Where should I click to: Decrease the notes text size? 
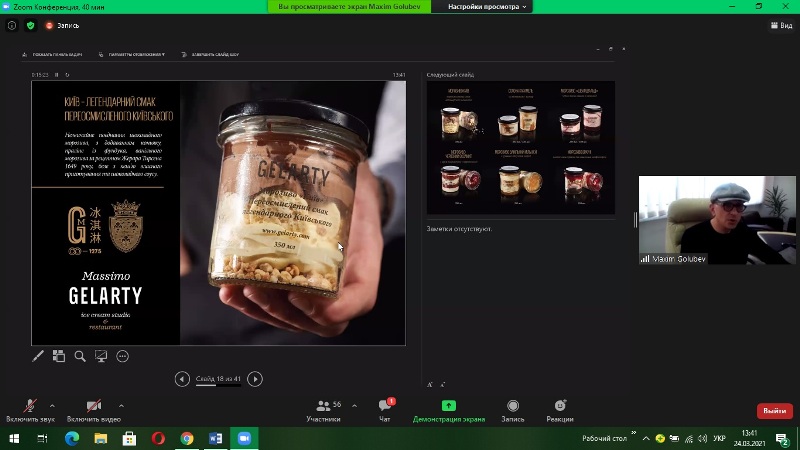(x=442, y=384)
